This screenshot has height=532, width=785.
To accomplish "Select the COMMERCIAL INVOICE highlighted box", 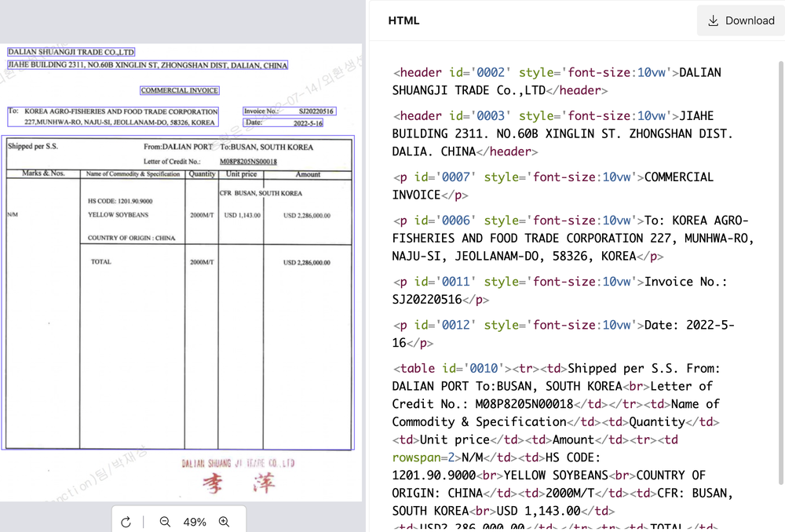I will (x=179, y=89).
